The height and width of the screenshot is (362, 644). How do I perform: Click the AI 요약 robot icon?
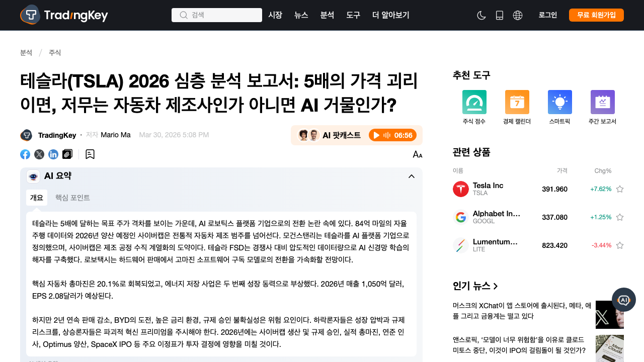click(33, 176)
